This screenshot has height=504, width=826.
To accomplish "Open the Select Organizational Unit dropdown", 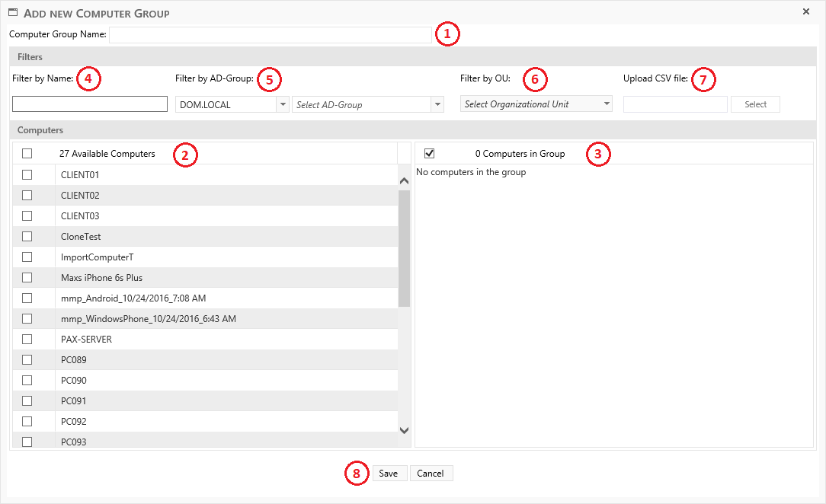I will tap(606, 104).
